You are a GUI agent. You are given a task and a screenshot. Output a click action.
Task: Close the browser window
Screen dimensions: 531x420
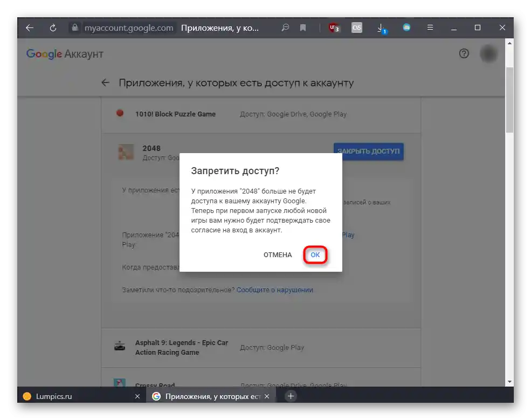click(x=502, y=27)
